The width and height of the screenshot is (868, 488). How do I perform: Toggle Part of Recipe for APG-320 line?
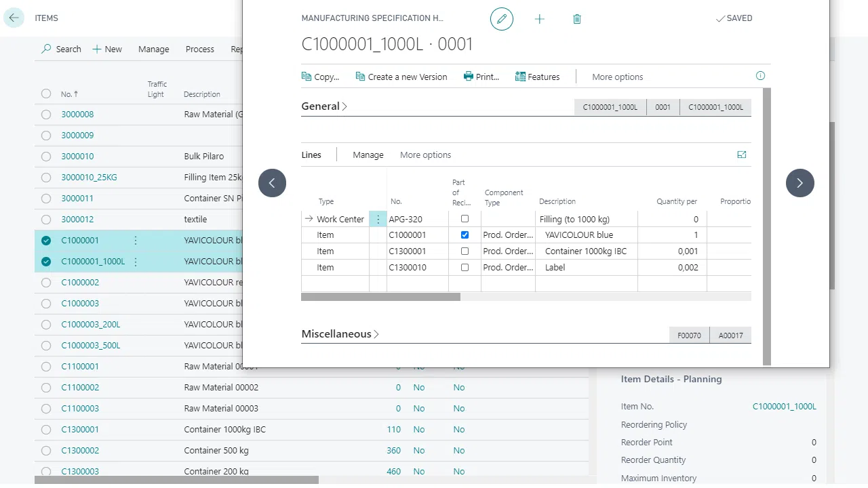(x=465, y=219)
